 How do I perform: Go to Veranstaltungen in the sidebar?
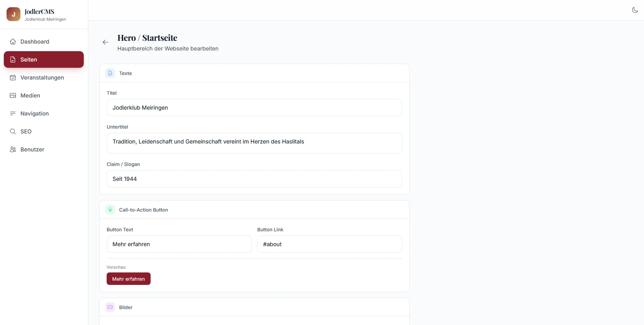tap(42, 77)
